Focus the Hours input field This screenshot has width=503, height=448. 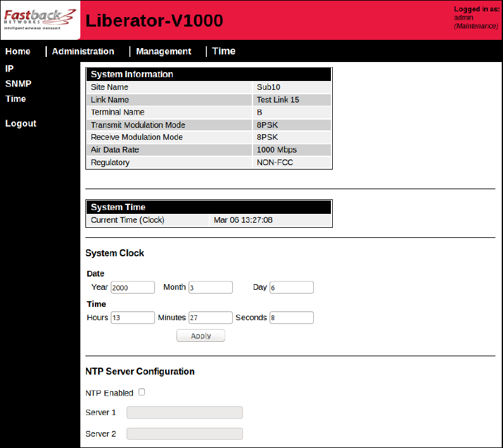click(x=133, y=318)
